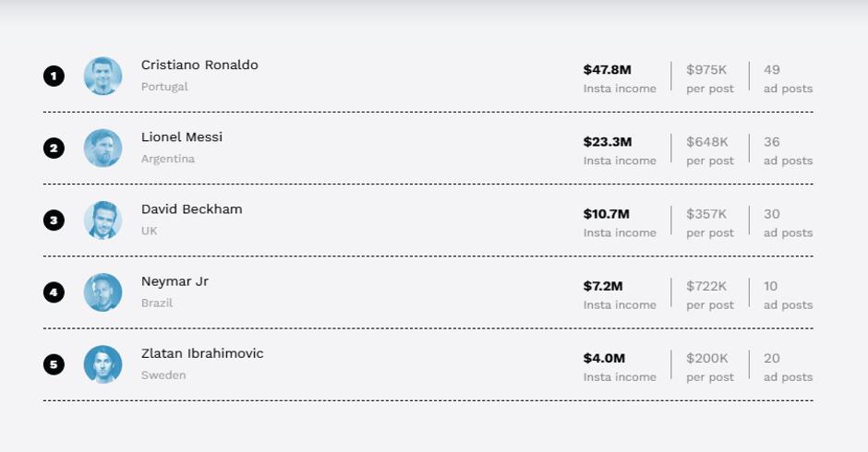
Task: Click Ibrahimovic's $4.0M Insta income
Action: click(x=604, y=358)
